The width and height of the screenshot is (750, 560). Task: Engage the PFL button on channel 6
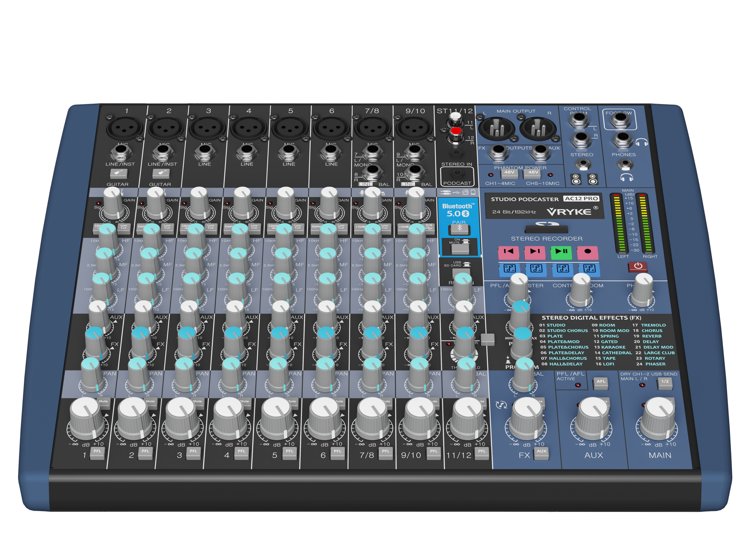click(x=338, y=453)
